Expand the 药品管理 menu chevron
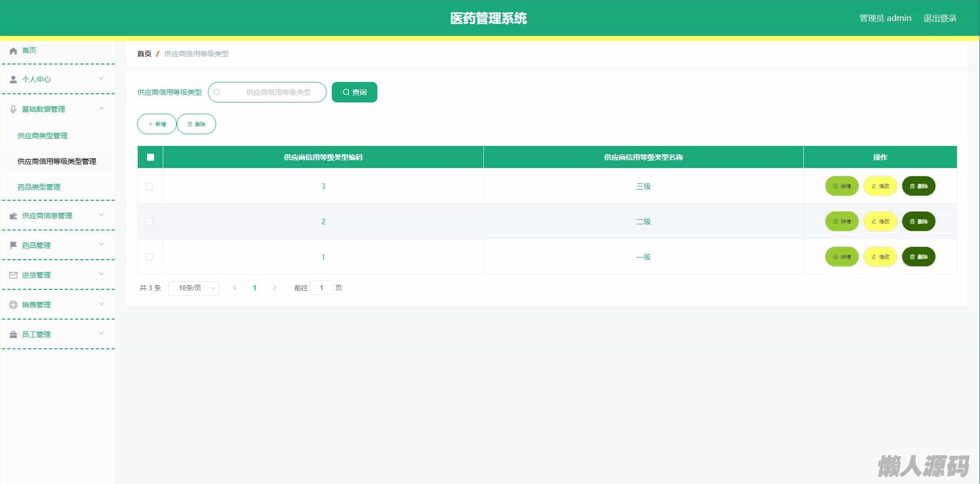980x484 pixels. point(101,244)
